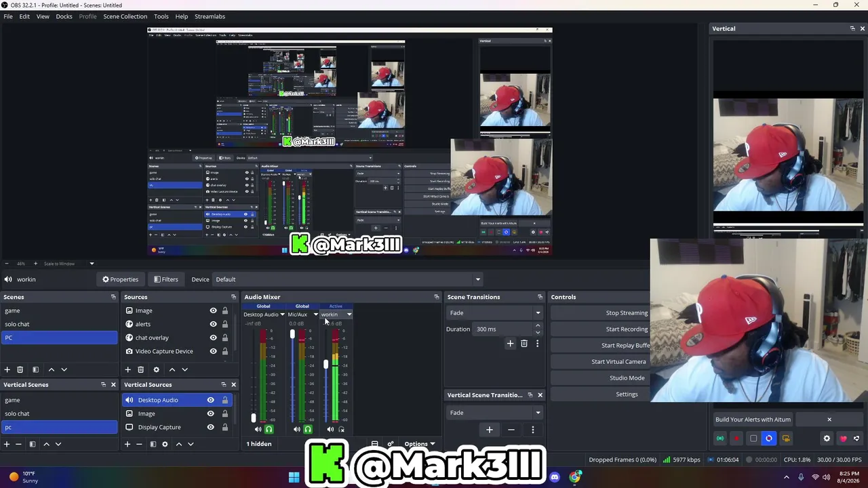Open the View menu
The width and height of the screenshot is (868, 488).
click(43, 16)
